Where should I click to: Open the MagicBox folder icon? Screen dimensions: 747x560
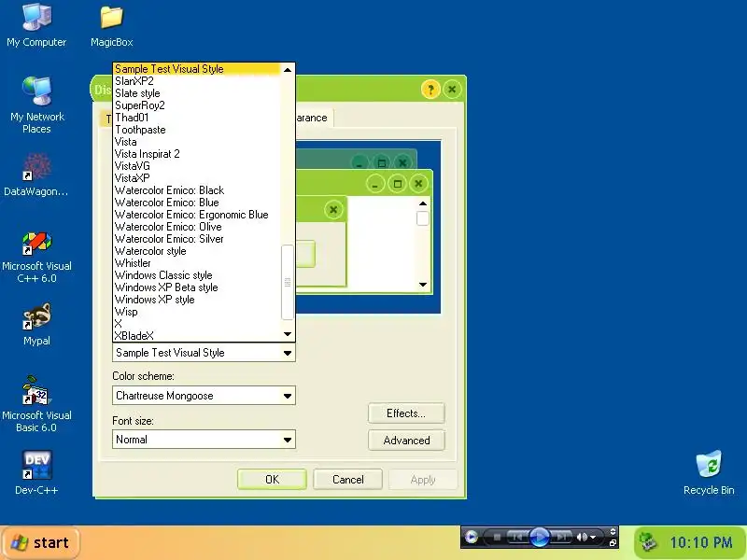[111, 25]
